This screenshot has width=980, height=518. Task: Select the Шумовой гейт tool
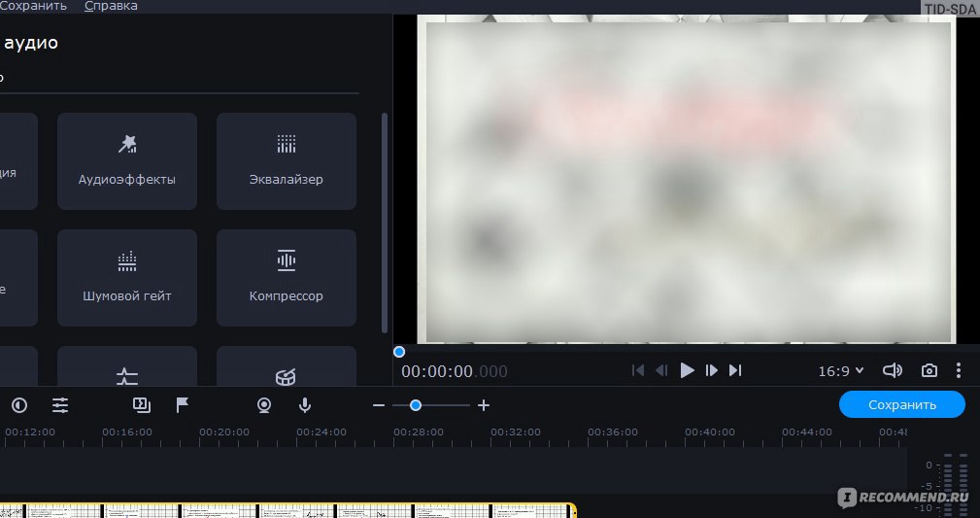(x=127, y=278)
